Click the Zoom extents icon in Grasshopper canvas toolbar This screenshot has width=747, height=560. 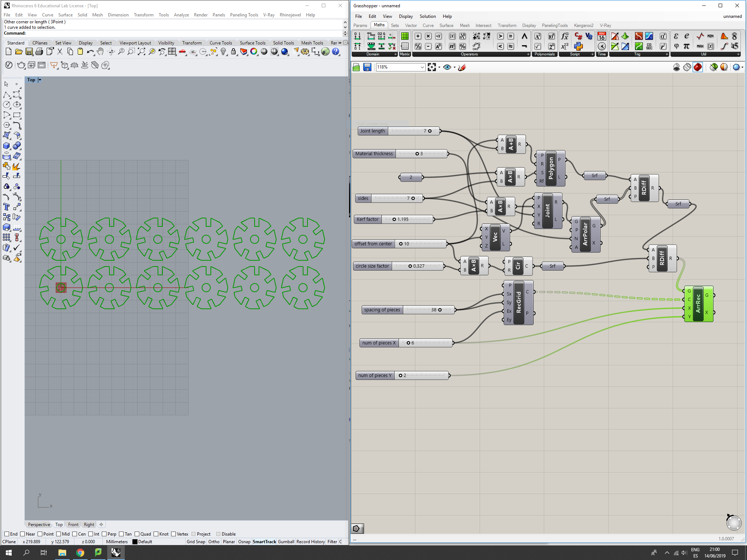[x=432, y=67]
